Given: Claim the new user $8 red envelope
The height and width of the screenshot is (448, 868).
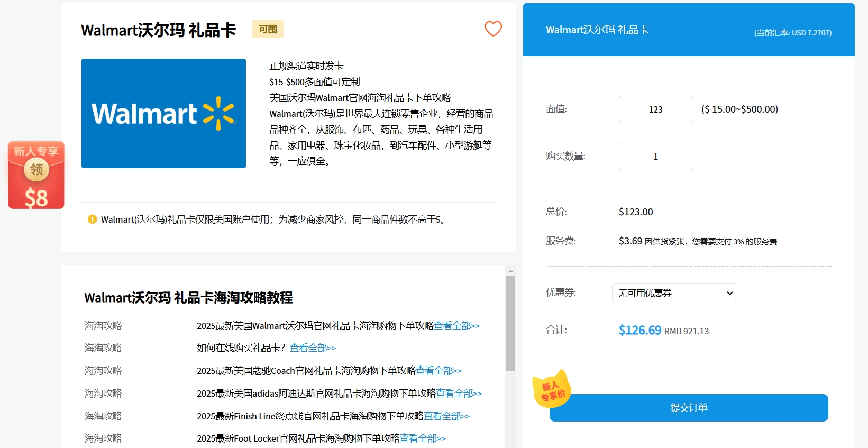Looking at the screenshot, I should click(36, 175).
